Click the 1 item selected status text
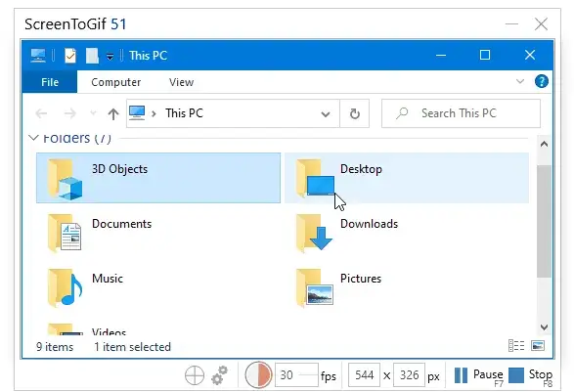 coord(132,347)
